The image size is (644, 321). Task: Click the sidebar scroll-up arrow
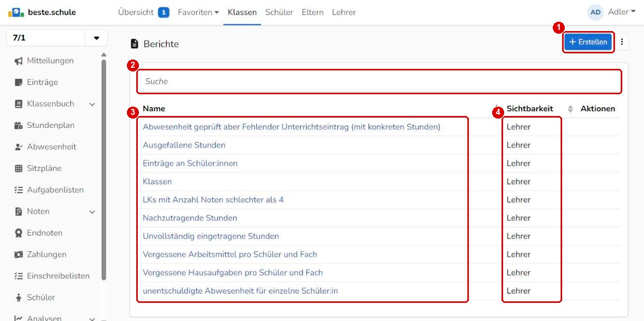104,54
